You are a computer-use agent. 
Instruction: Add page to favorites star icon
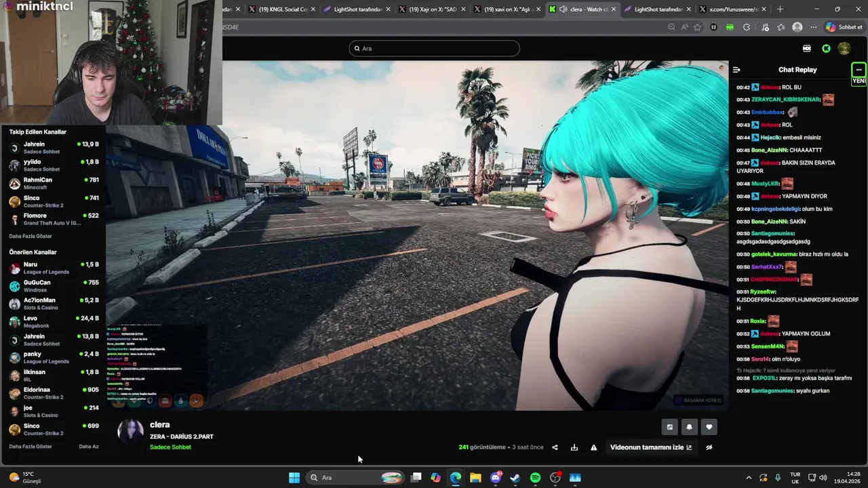point(697,27)
